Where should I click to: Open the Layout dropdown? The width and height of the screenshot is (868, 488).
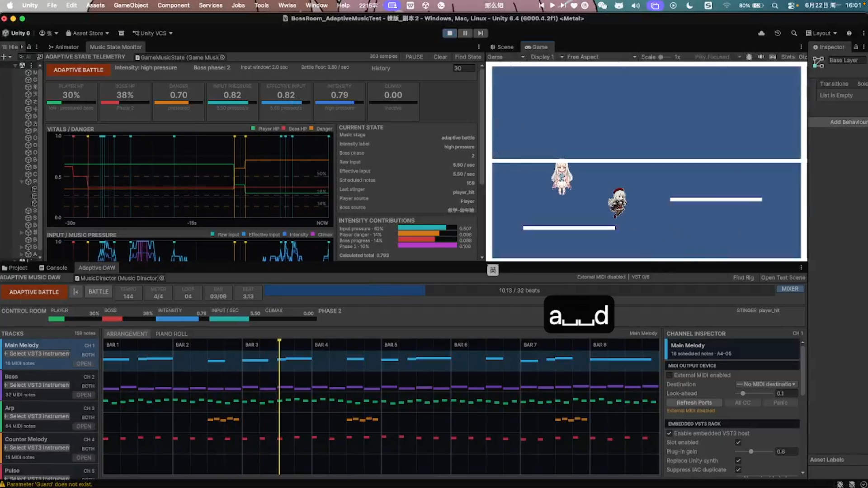(x=821, y=33)
